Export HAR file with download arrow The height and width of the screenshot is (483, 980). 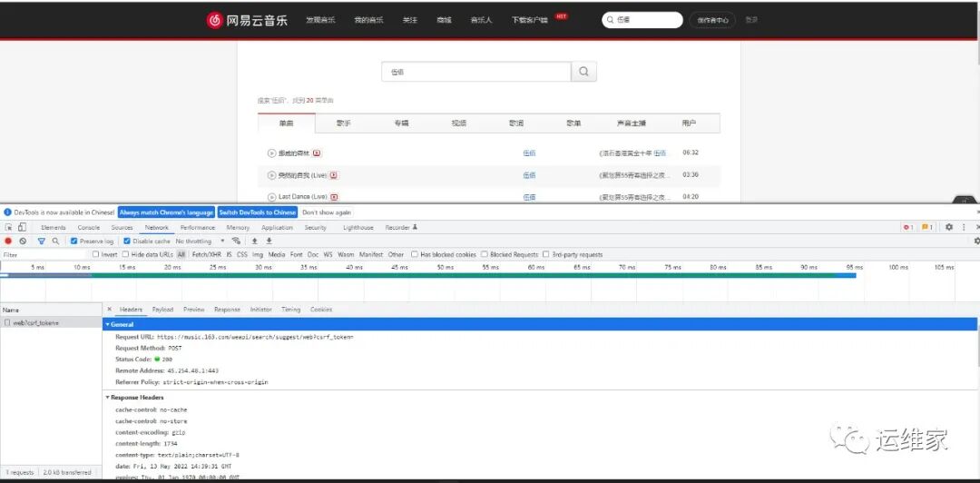coord(269,241)
